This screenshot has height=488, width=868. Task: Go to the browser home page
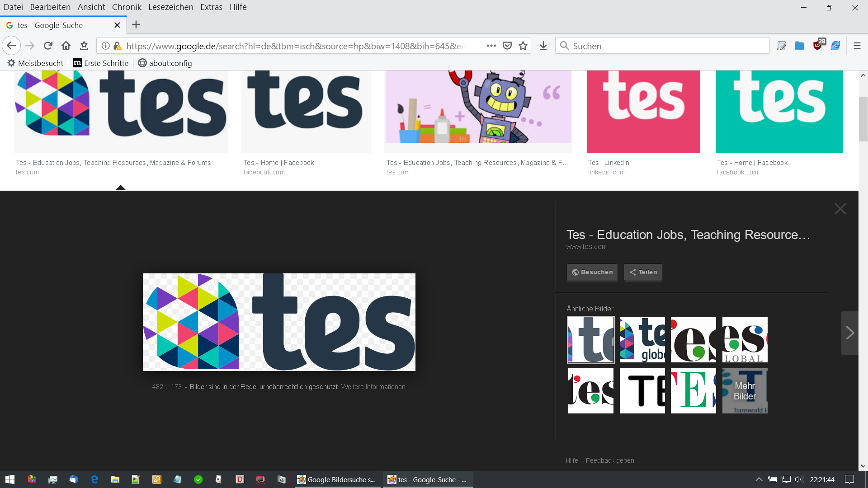click(66, 46)
